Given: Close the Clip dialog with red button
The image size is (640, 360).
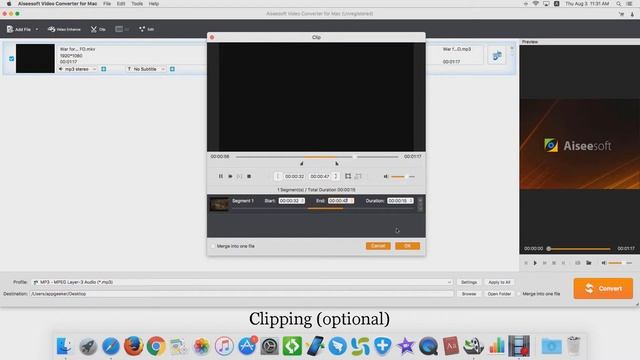Looking at the screenshot, I should click(212, 37).
